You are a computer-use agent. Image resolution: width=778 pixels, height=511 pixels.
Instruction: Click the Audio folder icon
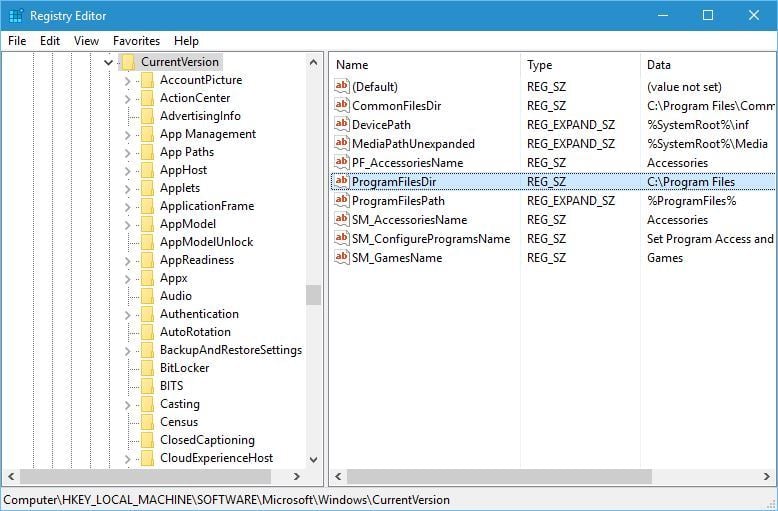[147, 296]
